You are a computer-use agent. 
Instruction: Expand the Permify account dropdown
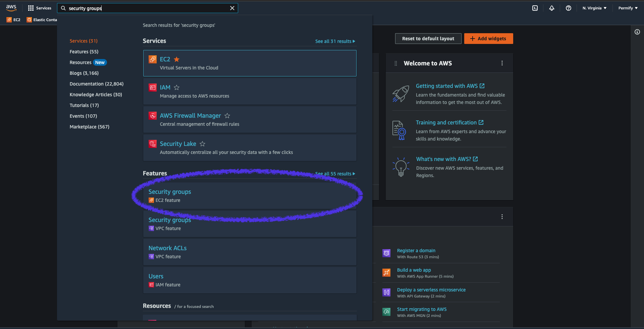pos(628,8)
